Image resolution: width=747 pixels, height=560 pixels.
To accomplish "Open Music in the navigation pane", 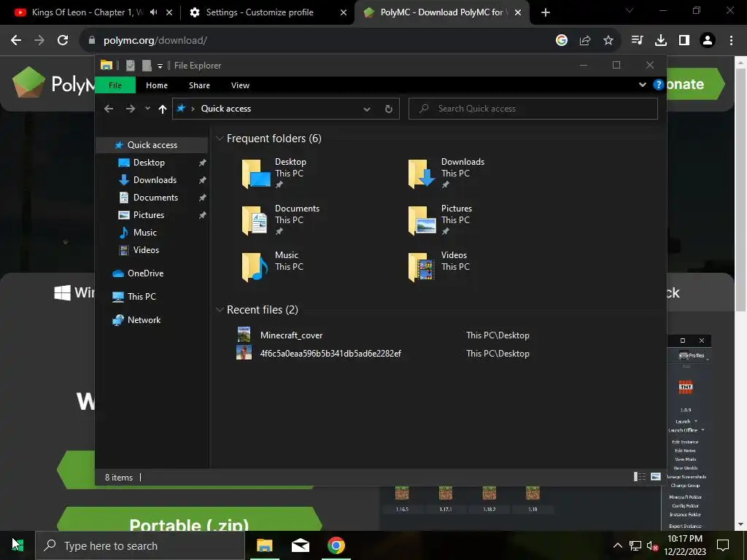I will (145, 233).
